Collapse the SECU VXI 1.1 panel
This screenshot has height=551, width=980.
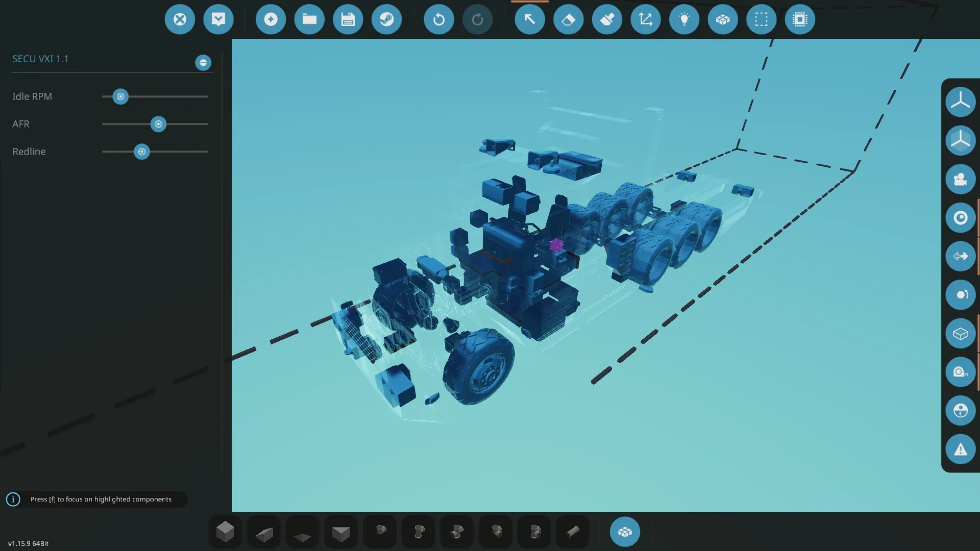203,63
